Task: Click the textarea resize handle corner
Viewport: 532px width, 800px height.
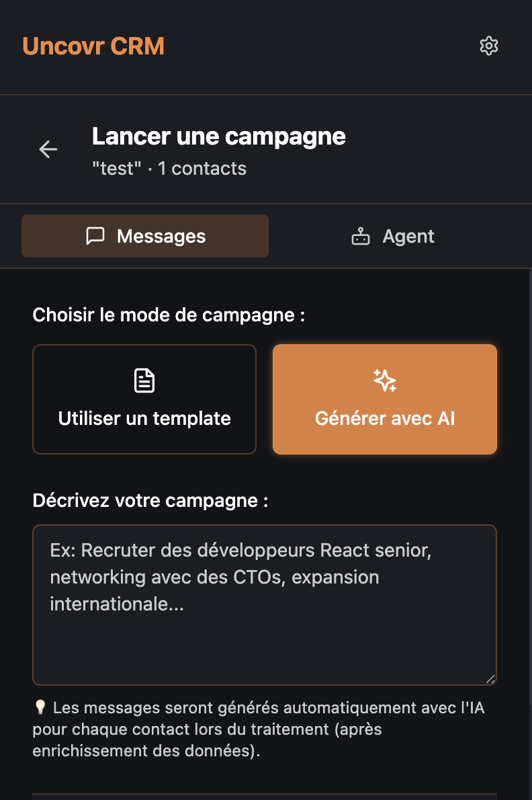Action: [x=490, y=679]
